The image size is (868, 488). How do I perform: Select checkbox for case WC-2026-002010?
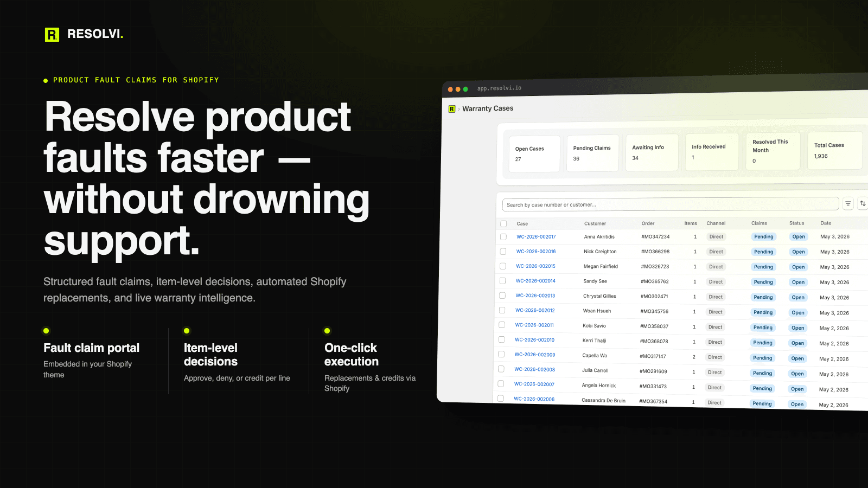pyautogui.click(x=501, y=339)
